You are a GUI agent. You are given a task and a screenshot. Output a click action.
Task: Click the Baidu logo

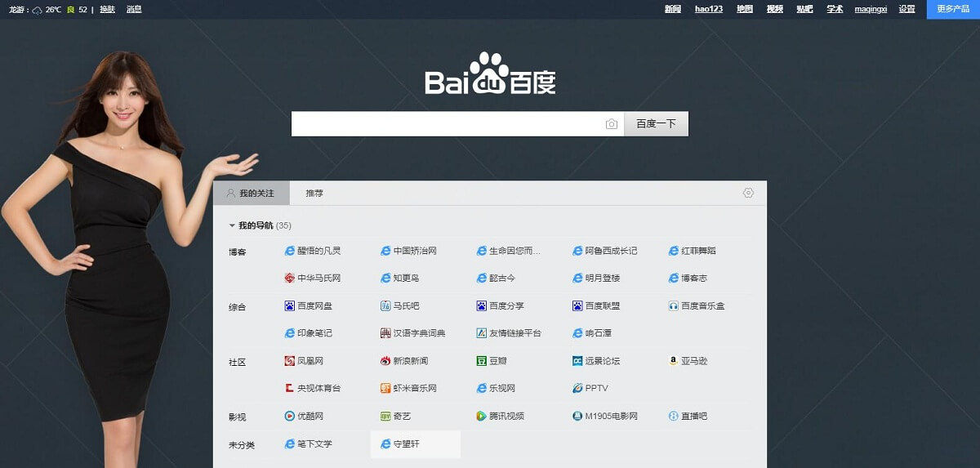490,74
